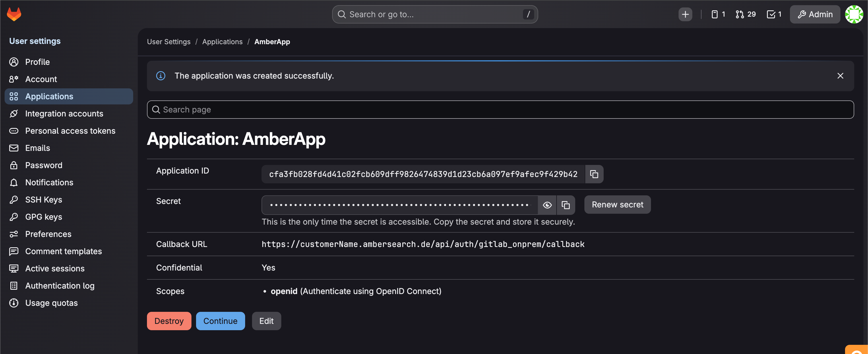Image resolution: width=868 pixels, height=354 pixels.
Task: Edit the AmberApp application
Action: coord(266,321)
